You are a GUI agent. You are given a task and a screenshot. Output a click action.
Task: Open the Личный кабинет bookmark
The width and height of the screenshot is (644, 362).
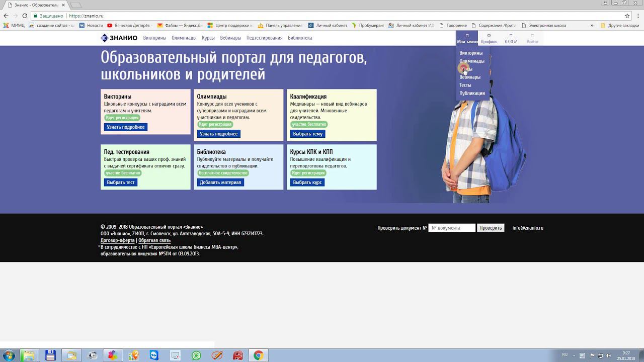pyautogui.click(x=328, y=25)
